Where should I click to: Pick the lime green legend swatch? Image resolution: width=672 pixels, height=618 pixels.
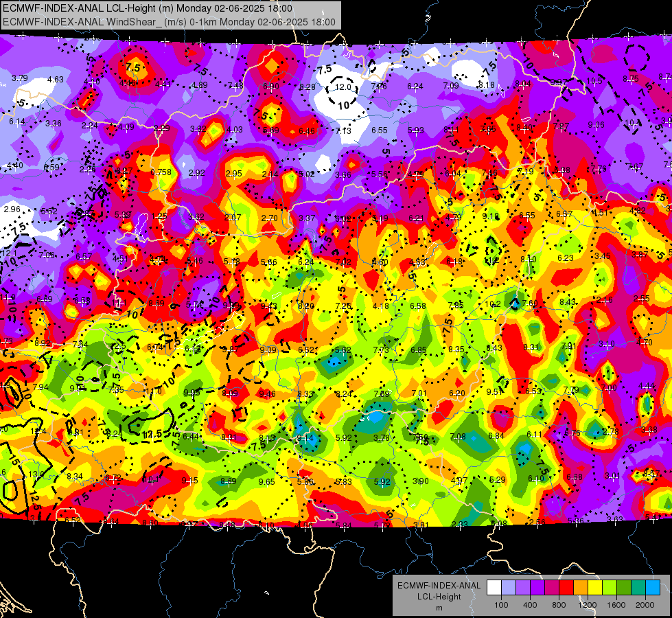pos(610,588)
